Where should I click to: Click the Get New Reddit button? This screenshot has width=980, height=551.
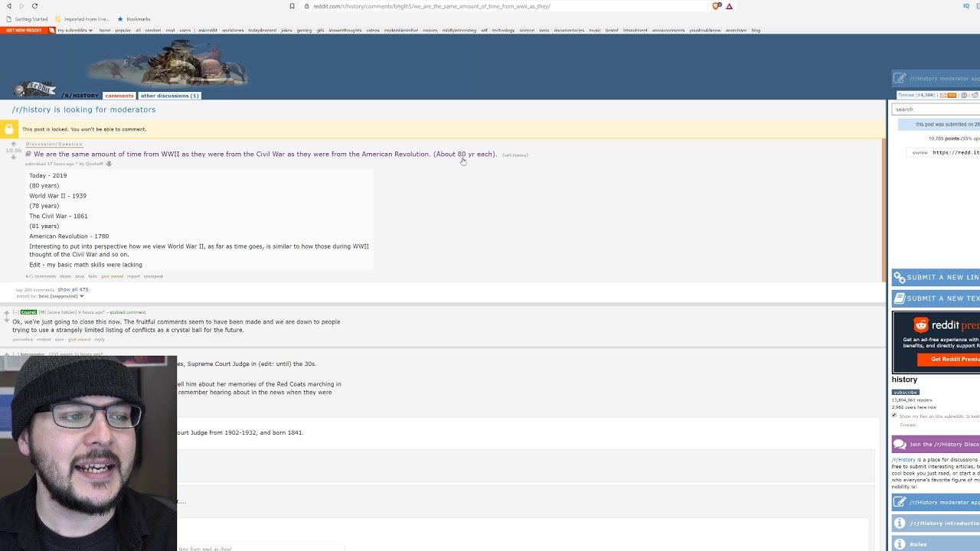point(23,31)
